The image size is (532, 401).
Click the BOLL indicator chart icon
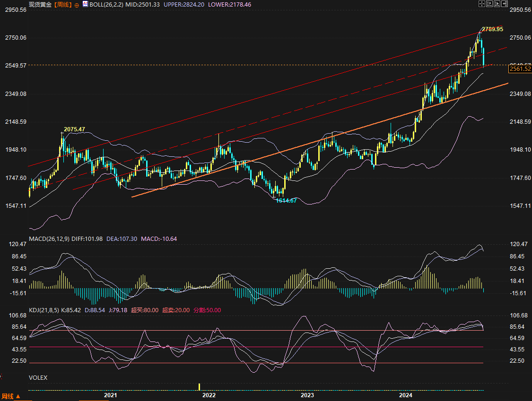tap(85, 4)
